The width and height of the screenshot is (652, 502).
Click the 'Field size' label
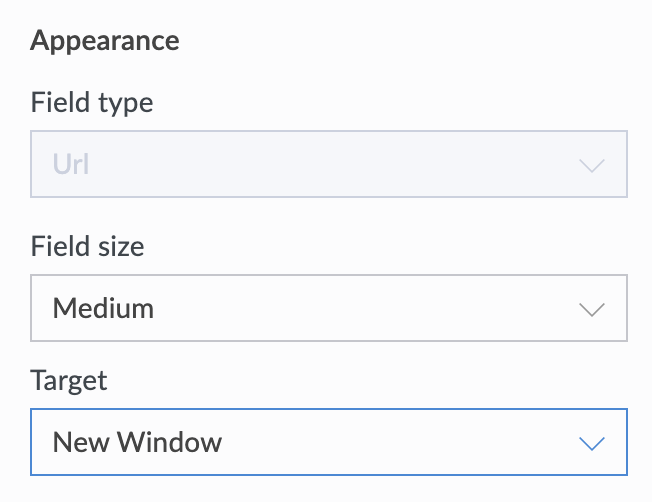[x=87, y=246]
